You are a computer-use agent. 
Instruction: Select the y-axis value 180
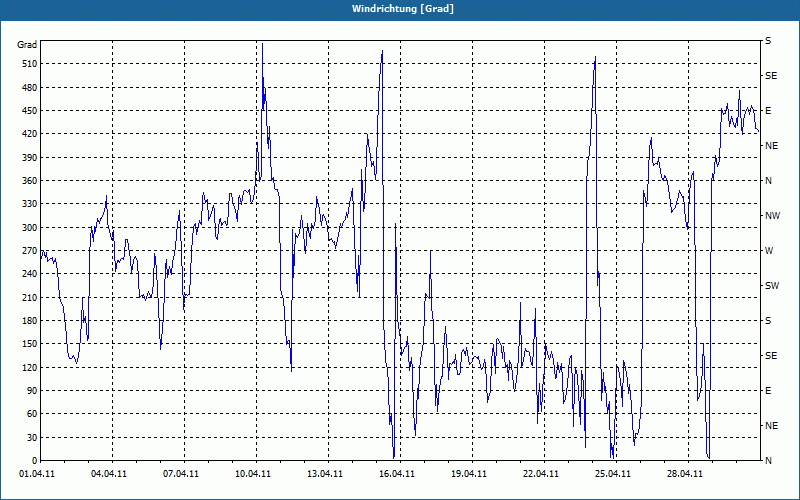[31, 321]
